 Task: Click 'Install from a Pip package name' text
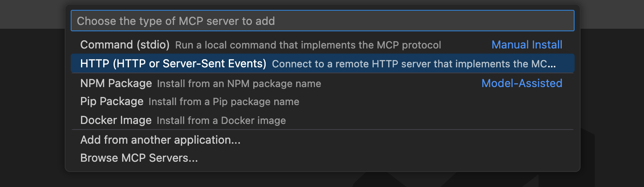[x=224, y=102]
